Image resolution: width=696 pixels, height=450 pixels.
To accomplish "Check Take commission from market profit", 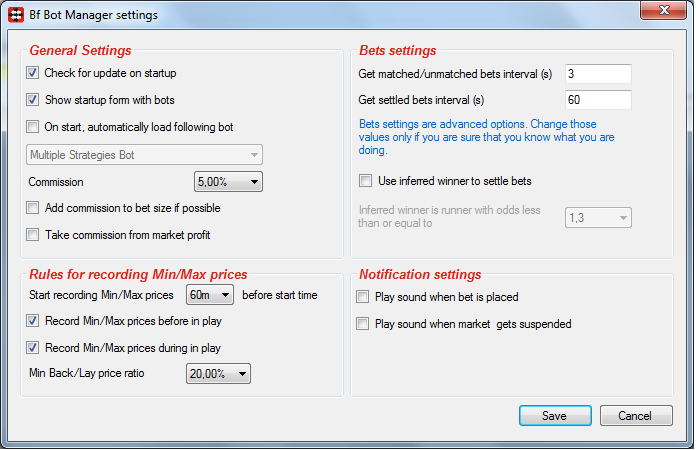I will [32, 235].
